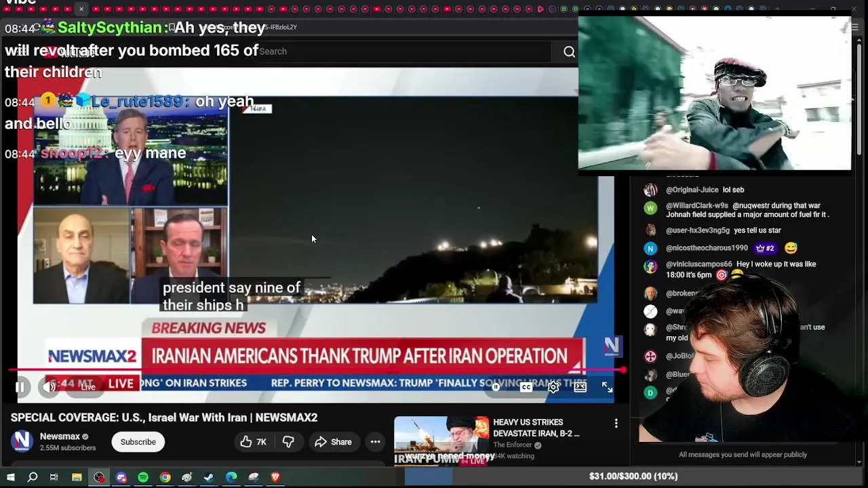Turn on closed captions CC
Image resolution: width=868 pixels, height=488 pixels.
pyautogui.click(x=526, y=387)
